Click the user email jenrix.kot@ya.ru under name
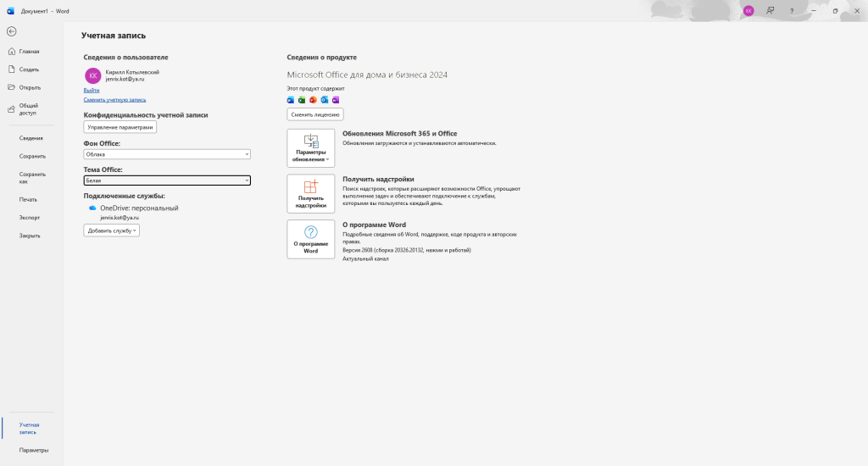The image size is (868, 466). (125, 79)
